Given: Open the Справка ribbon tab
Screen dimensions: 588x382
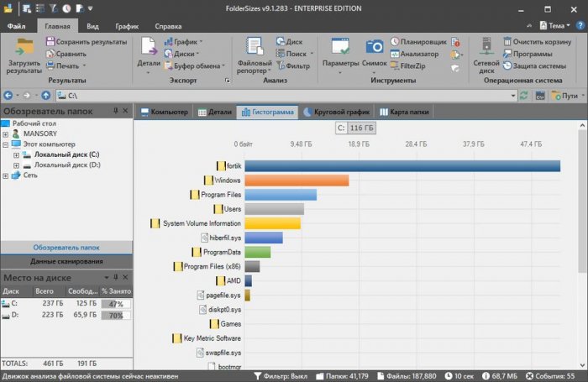Looking at the screenshot, I should 168,26.
